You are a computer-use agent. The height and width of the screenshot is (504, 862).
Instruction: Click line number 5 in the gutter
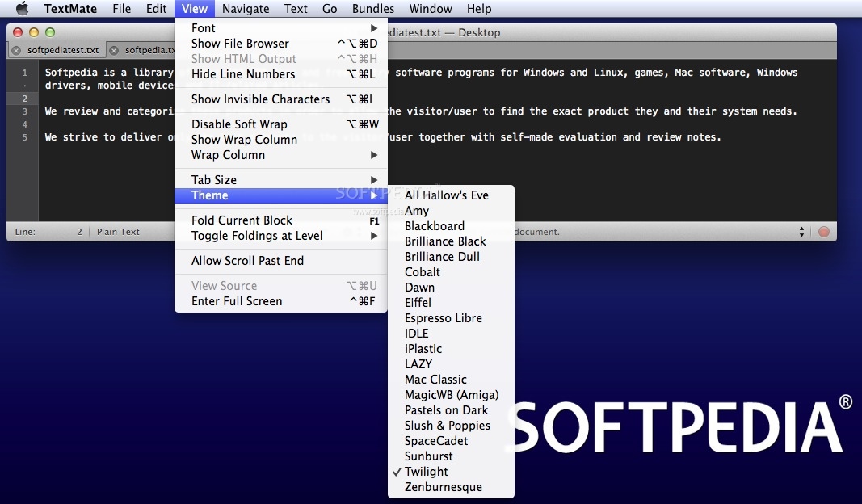coord(25,137)
